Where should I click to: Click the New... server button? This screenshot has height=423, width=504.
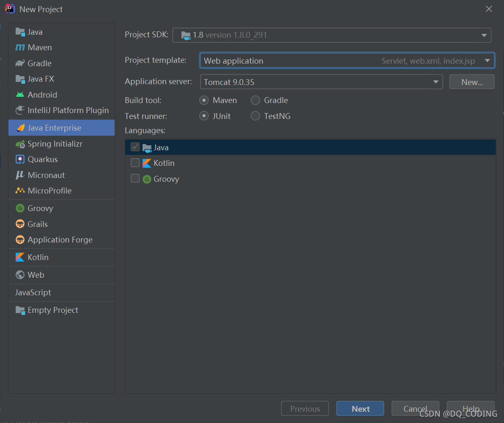[472, 82]
